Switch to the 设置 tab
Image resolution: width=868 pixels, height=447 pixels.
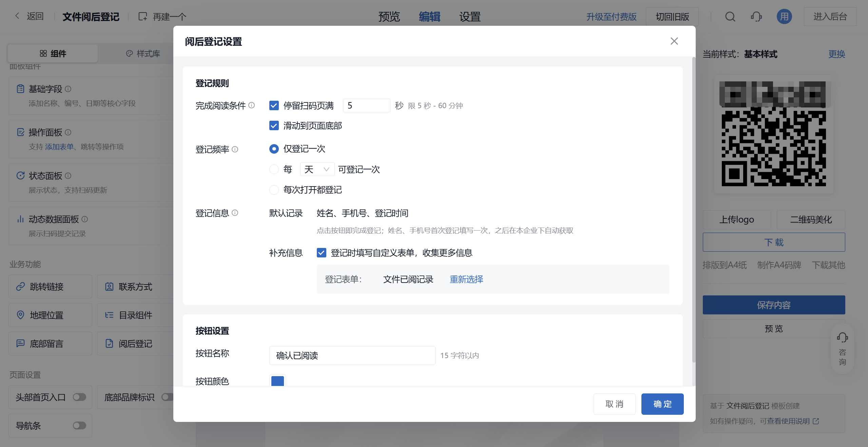tap(470, 16)
